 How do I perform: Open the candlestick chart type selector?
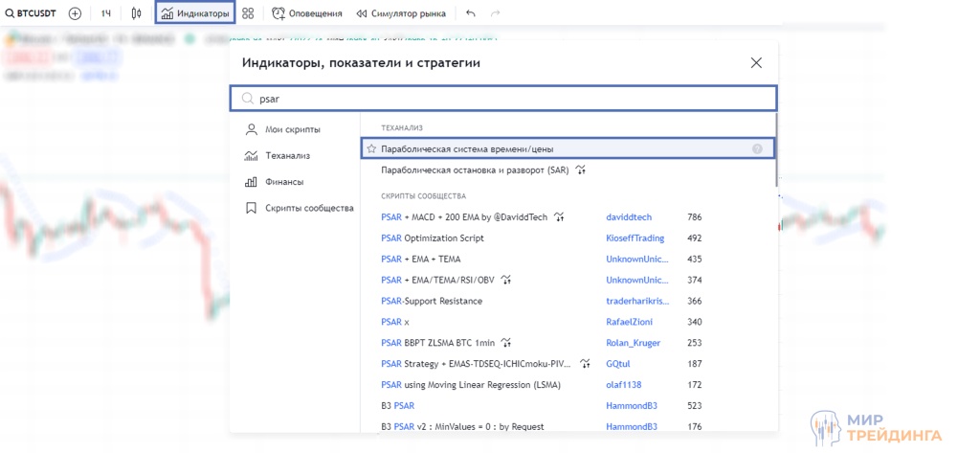point(137,13)
